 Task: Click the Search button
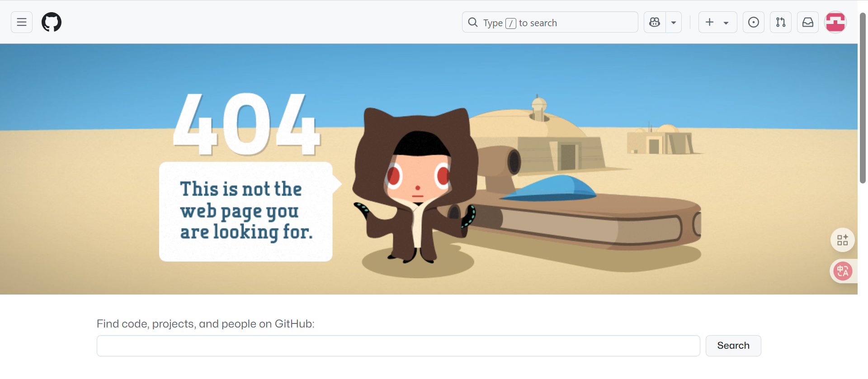tap(733, 346)
